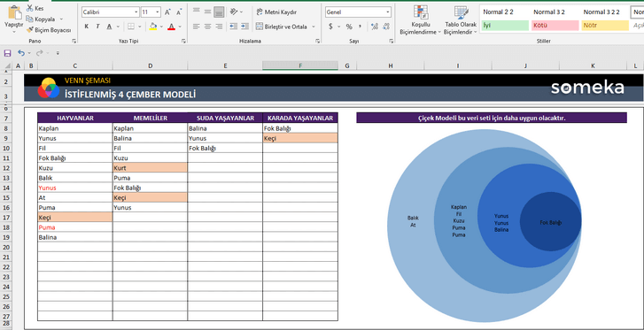Expand the Yapıştır paste options arrow
Image resolution: width=644 pixels, height=330 pixels.
[x=13, y=31]
